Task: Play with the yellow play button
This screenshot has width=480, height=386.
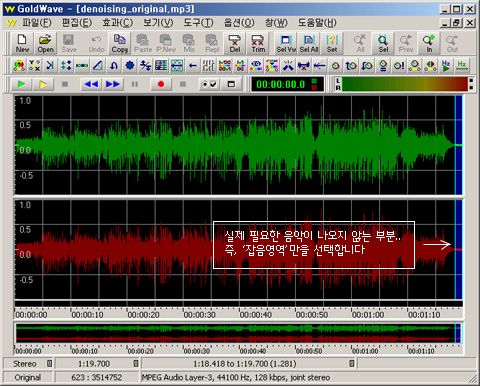Action: click(x=43, y=84)
